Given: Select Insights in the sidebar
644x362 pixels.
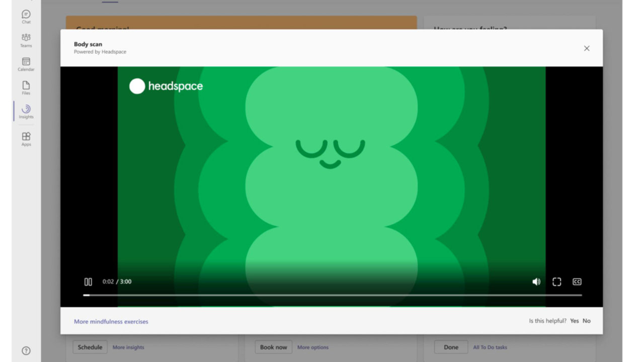Looking at the screenshot, I should 26,111.
